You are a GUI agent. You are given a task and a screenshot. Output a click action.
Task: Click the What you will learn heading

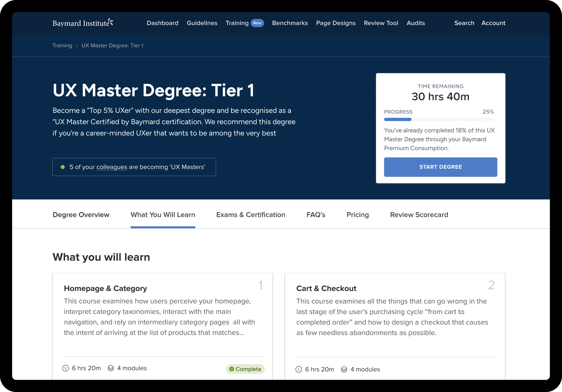[101, 257]
